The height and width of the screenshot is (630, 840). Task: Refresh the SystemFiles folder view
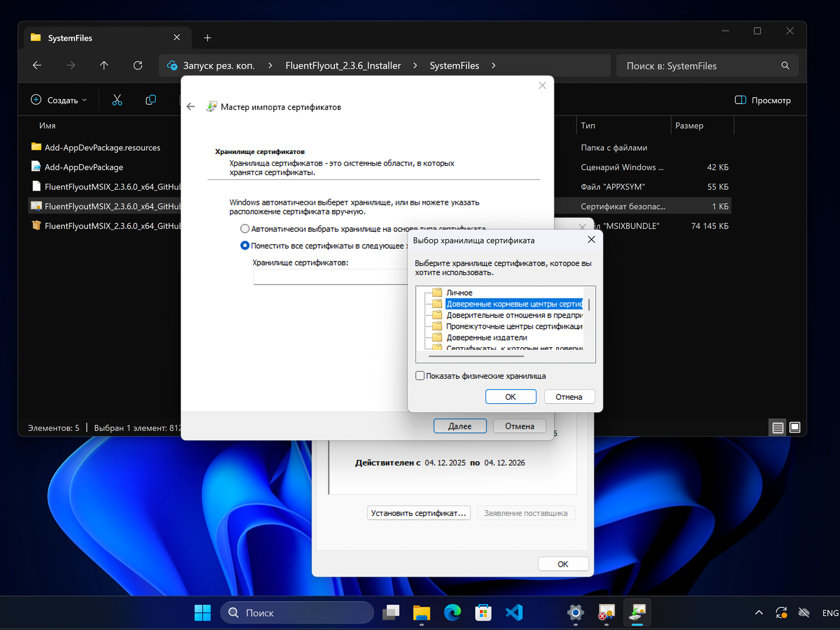[138, 66]
